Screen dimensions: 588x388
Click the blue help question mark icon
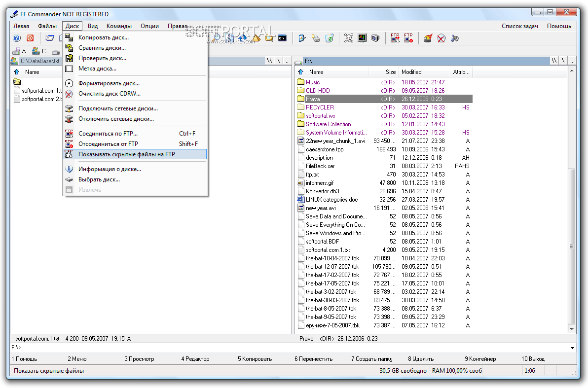point(17,38)
